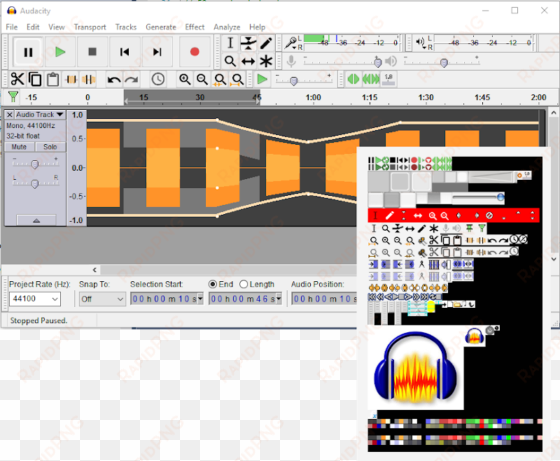Start recording with the red Record button

coord(195,52)
